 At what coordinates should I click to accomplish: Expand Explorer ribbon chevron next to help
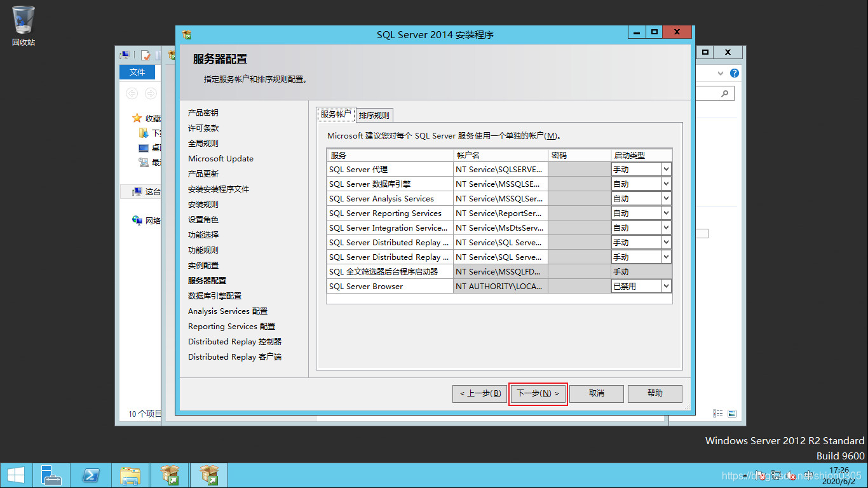(x=721, y=73)
